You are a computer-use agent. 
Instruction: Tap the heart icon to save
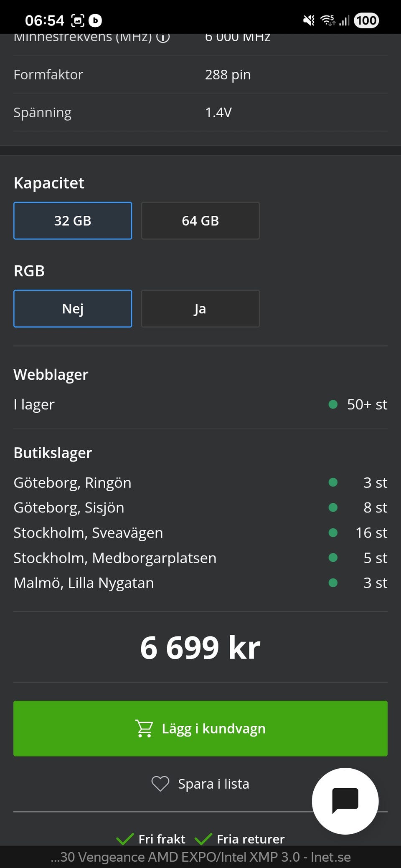coord(160,784)
